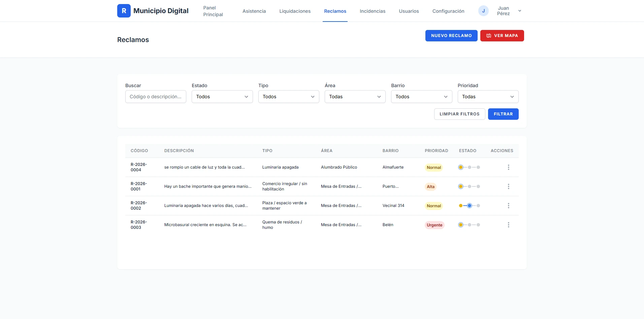Select the Reclamos tab
Screen dimensions: 644x319
coord(335,11)
